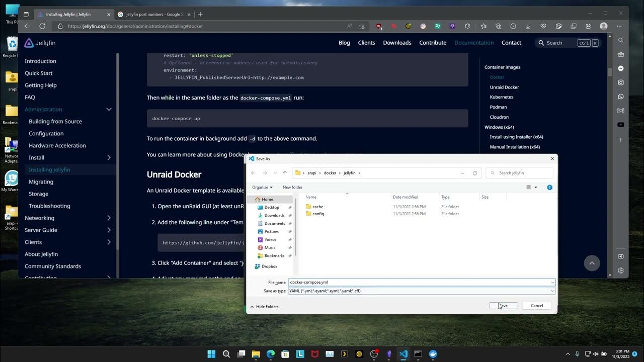Click the Jellyfin logo in page header

click(x=40, y=43)
